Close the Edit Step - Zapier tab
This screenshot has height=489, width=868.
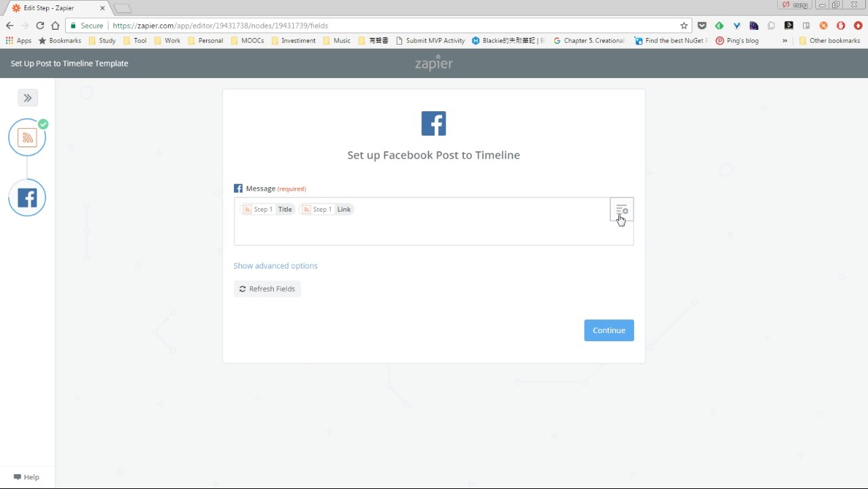click(x=102, y=8)
